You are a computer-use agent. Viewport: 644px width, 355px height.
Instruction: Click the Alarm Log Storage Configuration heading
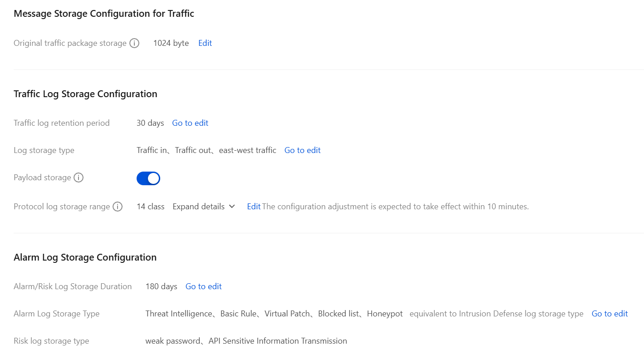tap(85, 257)
